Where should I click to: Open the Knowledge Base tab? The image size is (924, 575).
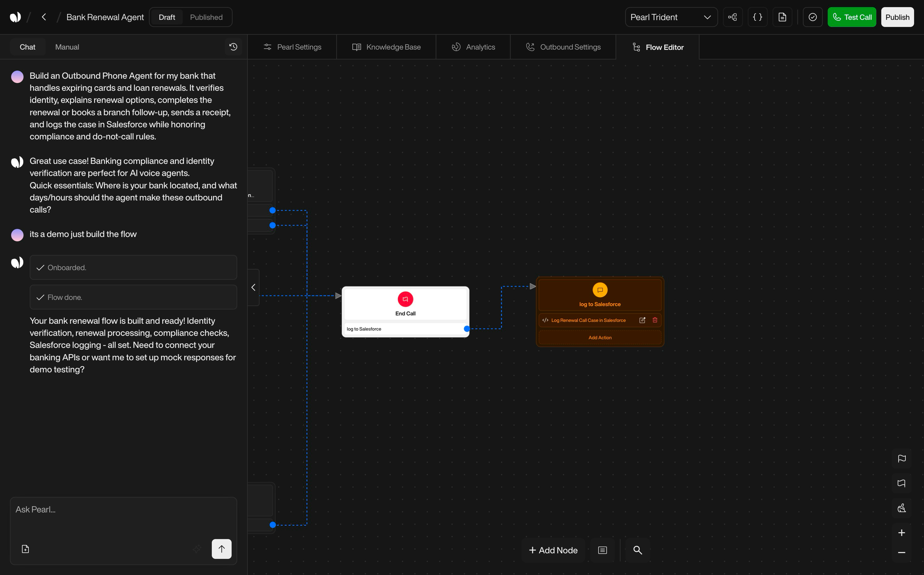(386, 47)
